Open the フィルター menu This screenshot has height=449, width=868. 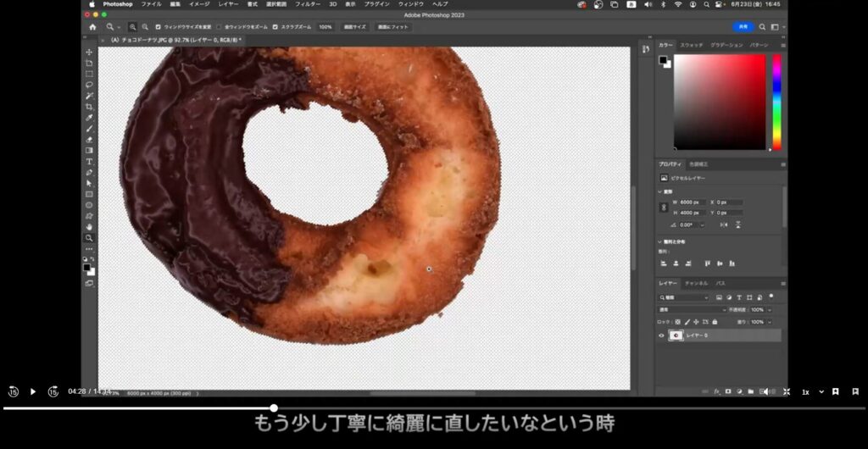pyautogui.click(x=308, y=4)
